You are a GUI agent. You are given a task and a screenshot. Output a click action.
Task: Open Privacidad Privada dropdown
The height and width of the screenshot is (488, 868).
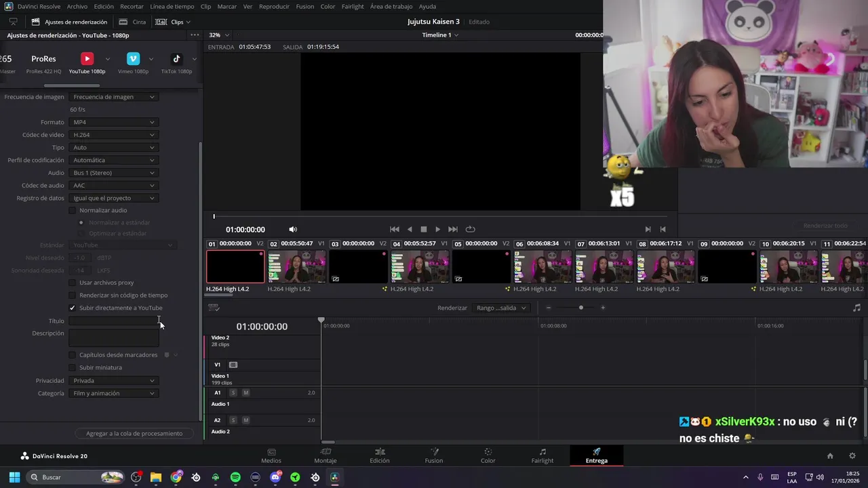(x=114, y=381)
